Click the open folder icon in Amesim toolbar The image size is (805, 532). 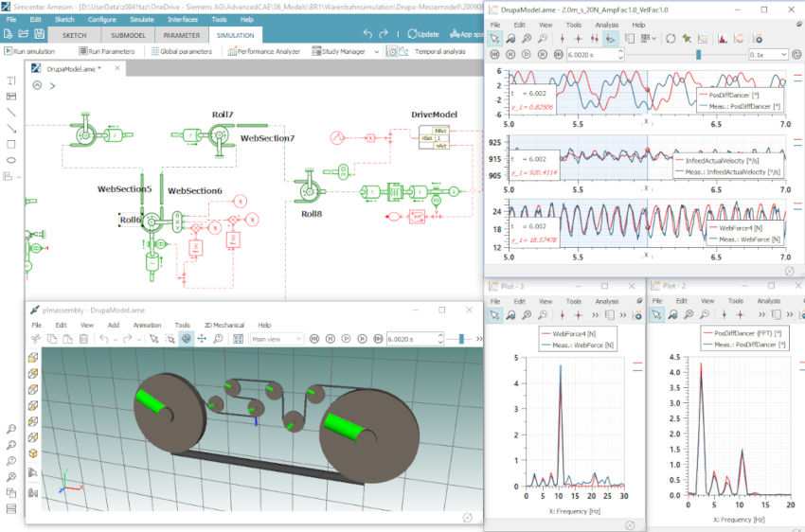pos(24,34)
